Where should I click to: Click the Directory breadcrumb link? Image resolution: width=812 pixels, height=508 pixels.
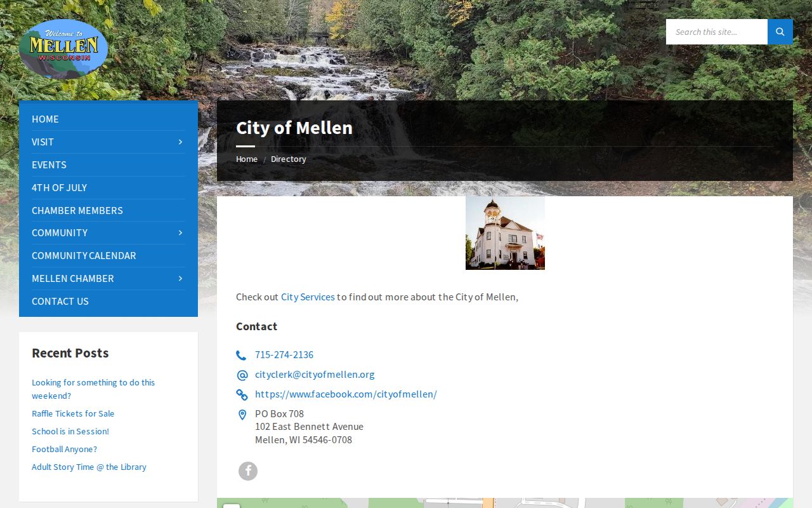289,159
